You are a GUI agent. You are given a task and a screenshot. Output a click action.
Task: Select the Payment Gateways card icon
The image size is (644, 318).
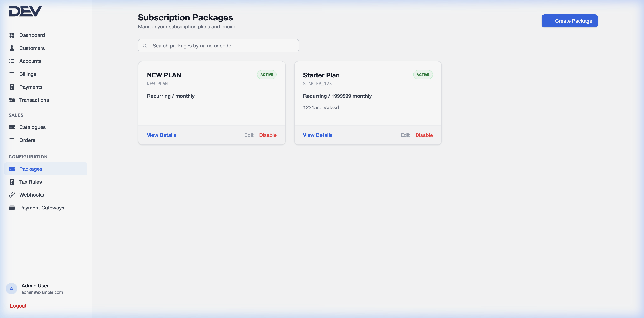pyautogui.click(x=12, y=208)
